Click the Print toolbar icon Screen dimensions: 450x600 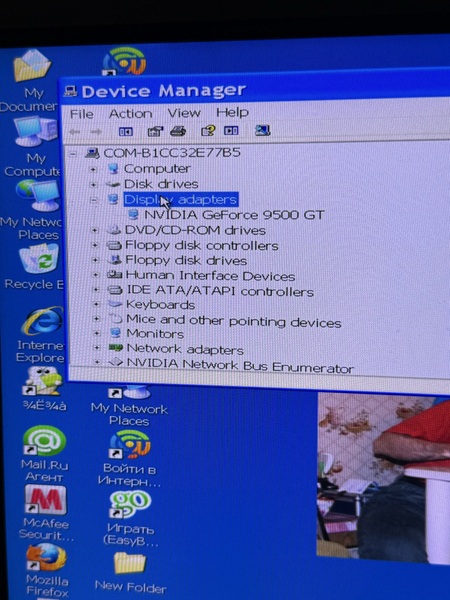178,131
